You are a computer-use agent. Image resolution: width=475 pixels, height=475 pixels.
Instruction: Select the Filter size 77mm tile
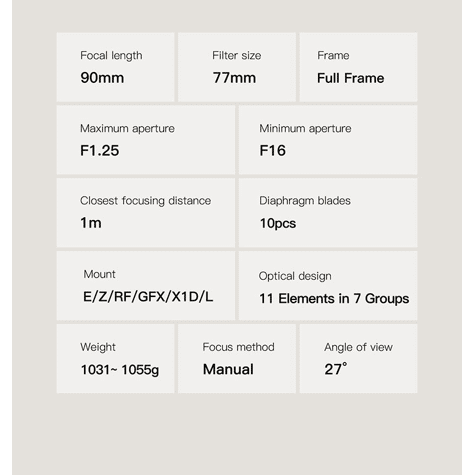click(x=237, y=67)
